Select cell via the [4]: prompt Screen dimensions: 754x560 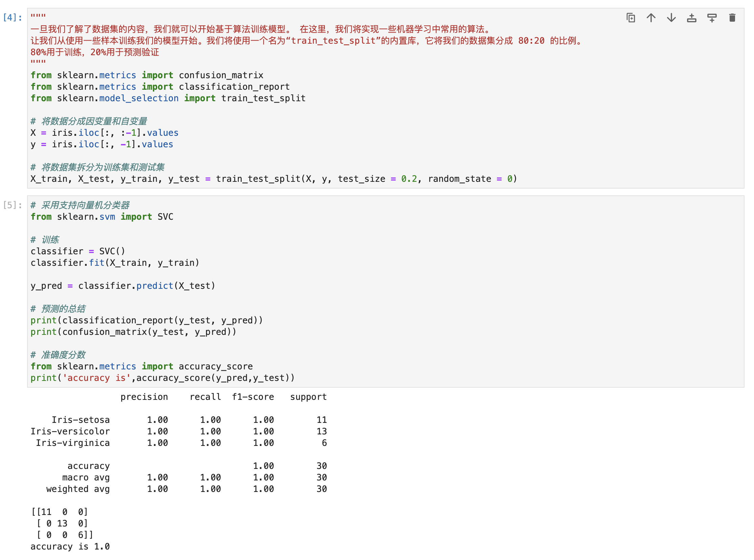[x=13, y=18]
